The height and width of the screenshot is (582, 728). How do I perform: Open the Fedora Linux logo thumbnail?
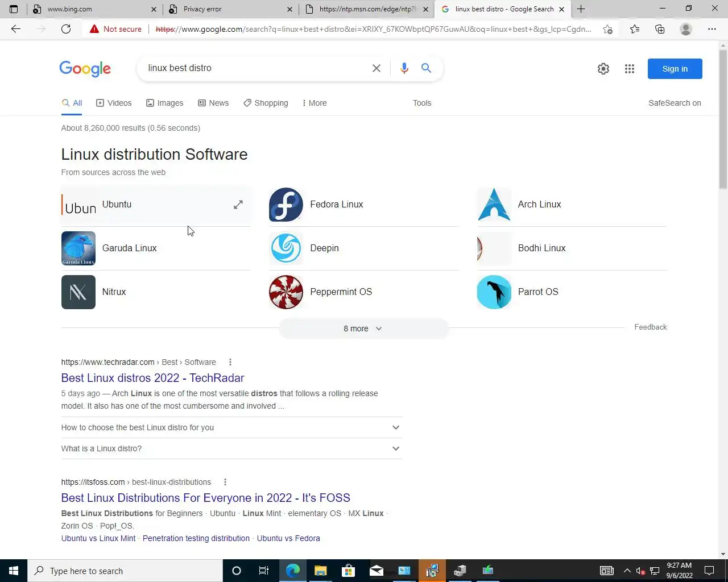(x=286, y=205)
